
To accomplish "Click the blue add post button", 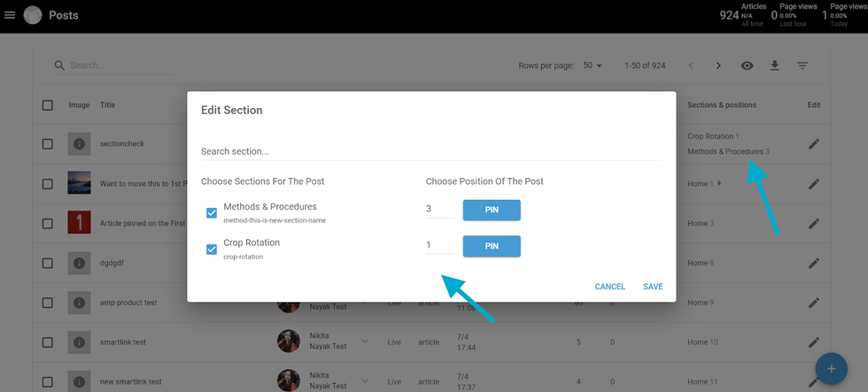I will pos(830,368).
